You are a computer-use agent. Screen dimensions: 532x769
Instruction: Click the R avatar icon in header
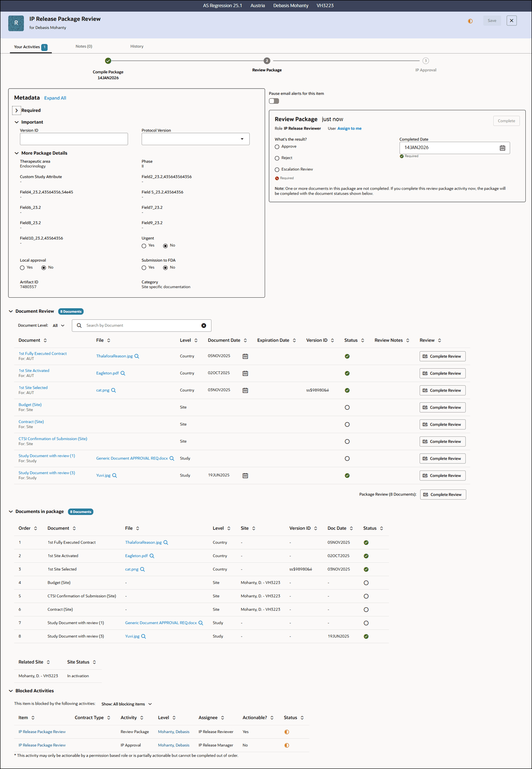pos(16,23)
